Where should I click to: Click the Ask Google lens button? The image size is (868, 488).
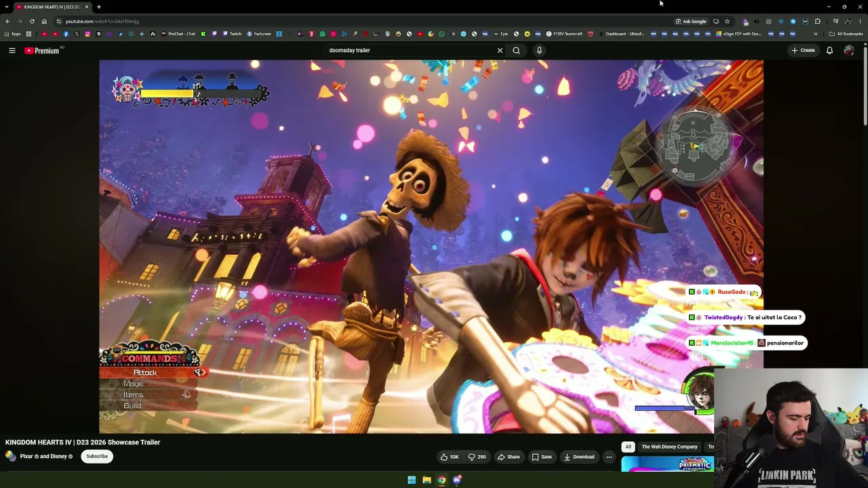tap(691, 21)
